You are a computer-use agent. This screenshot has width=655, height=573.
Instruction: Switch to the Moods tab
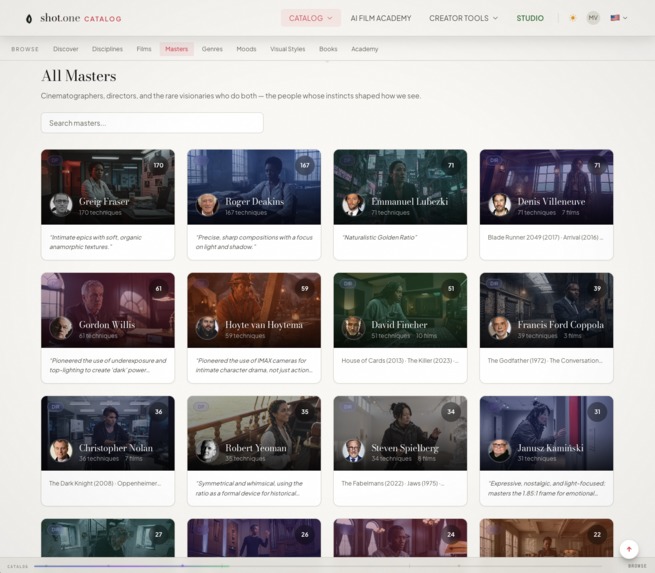(246, 49)
